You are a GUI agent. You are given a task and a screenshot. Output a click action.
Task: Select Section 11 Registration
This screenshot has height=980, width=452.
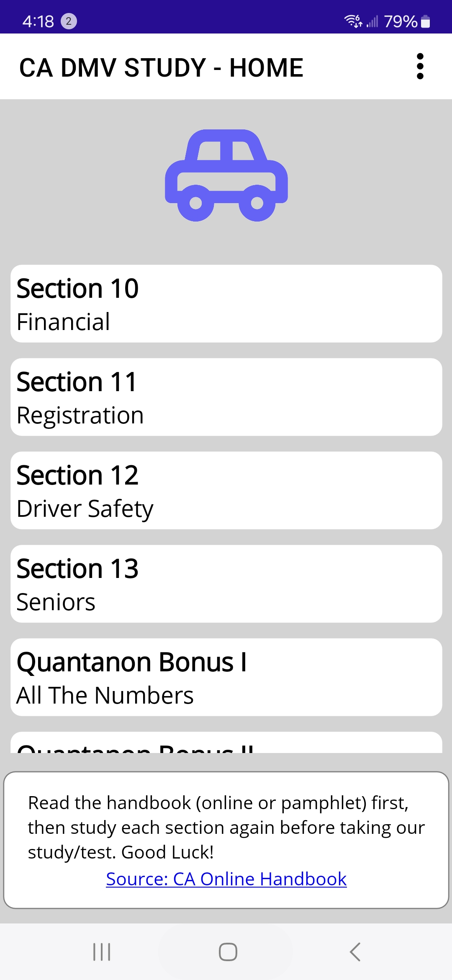226,397
